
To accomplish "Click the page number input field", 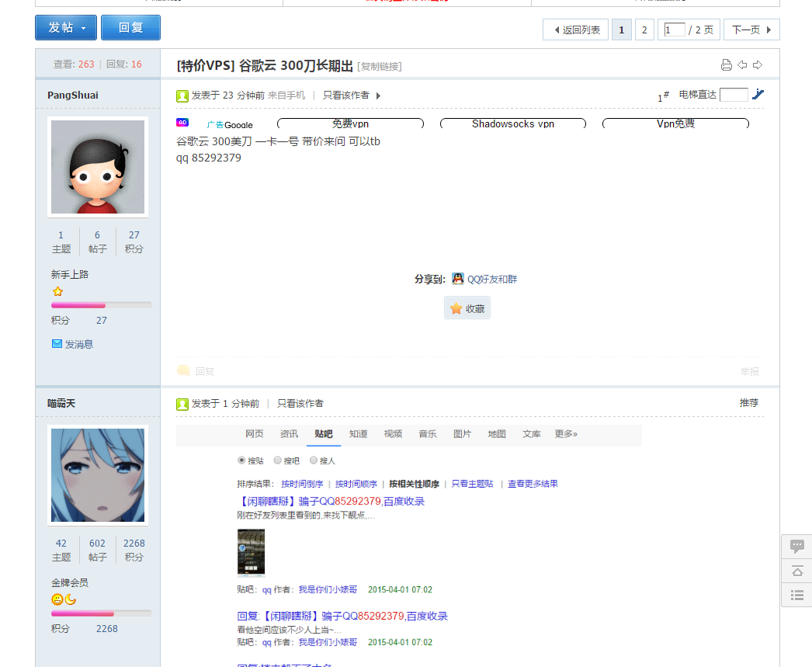I will tap(675, 30).
